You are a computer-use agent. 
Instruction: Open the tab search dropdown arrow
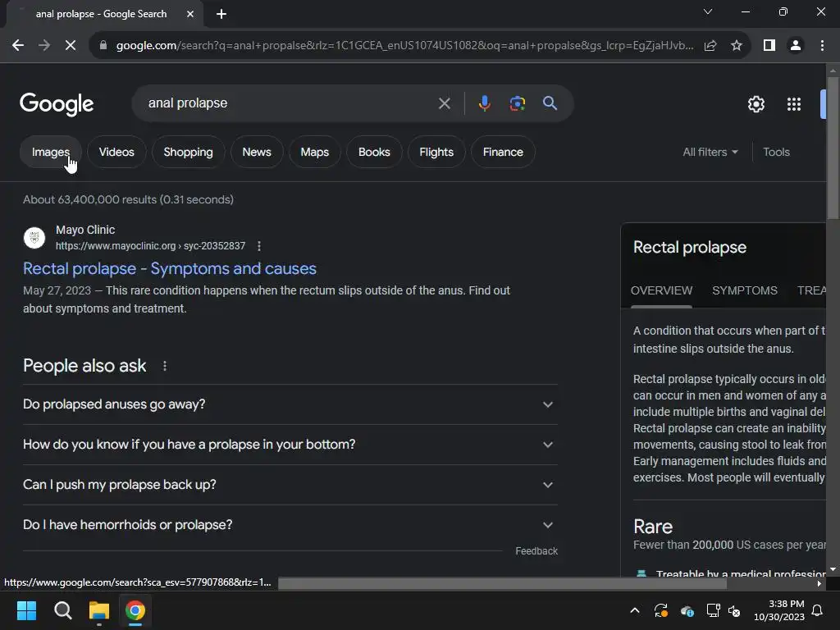(x=708, y=11)
